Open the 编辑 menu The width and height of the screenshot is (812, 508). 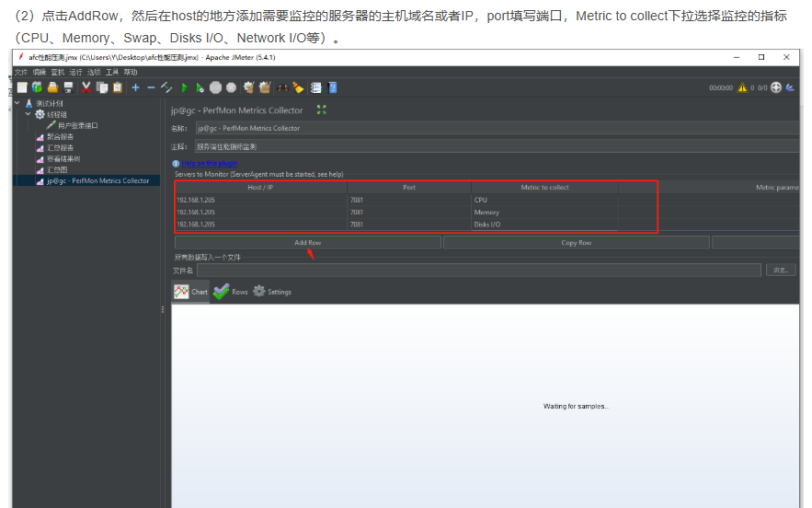click(40, 72)
